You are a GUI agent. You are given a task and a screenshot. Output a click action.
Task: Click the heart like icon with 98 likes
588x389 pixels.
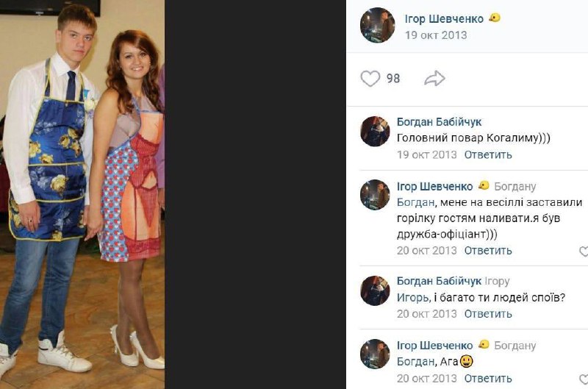pyautogui.click(x=370, y=79)
